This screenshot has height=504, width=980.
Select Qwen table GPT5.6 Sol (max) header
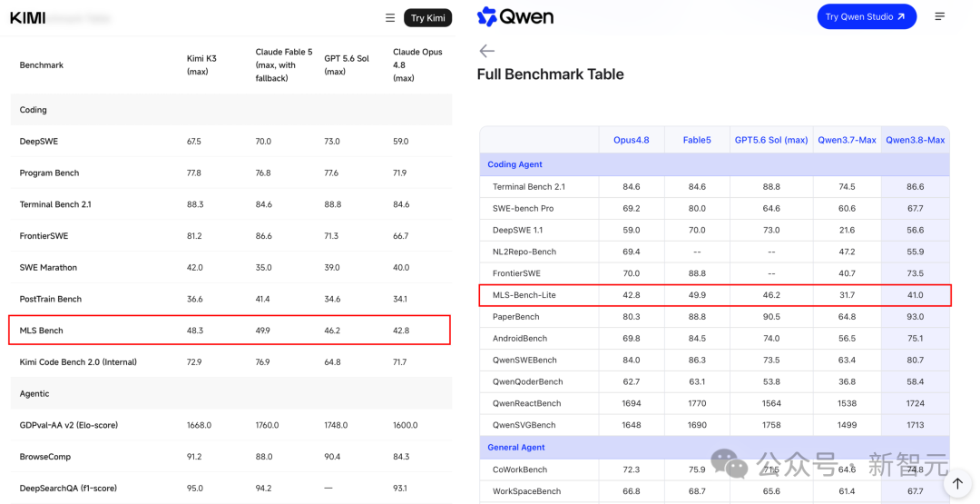(771, 140)
